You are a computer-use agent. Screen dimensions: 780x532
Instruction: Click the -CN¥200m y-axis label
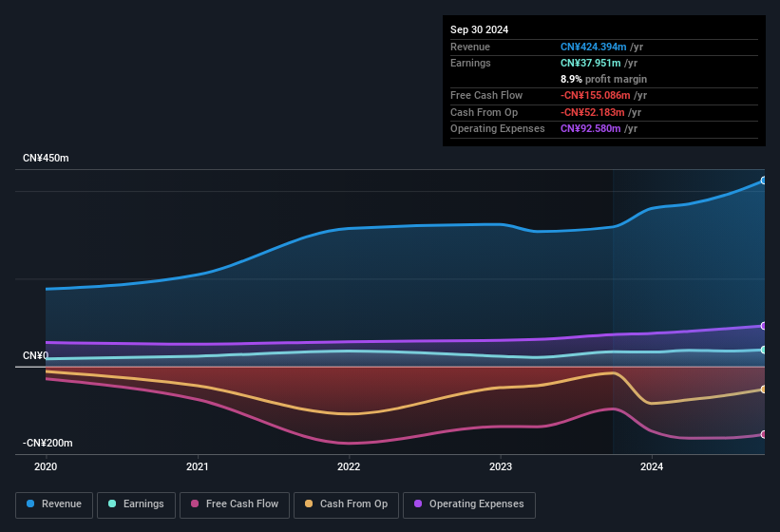click(48, 443)
